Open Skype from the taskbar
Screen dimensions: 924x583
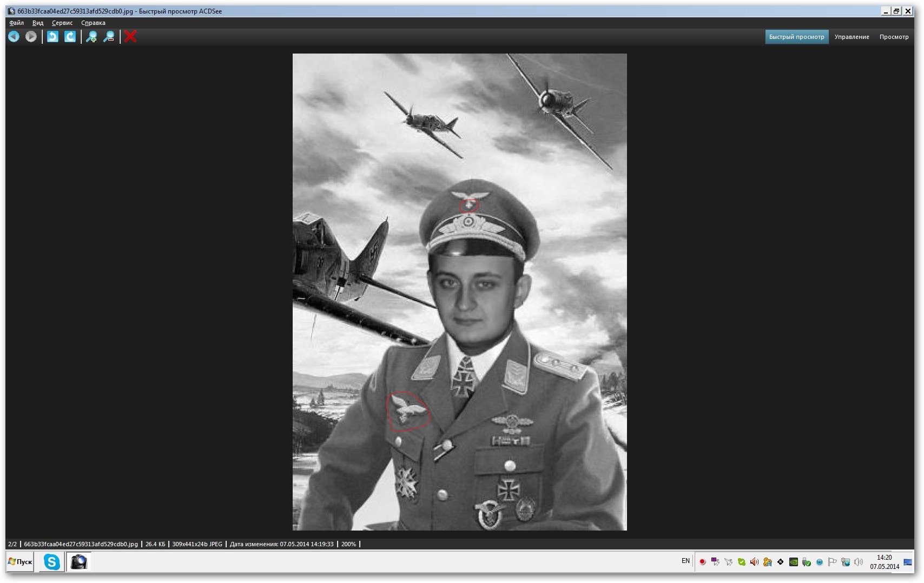point(52,562)
